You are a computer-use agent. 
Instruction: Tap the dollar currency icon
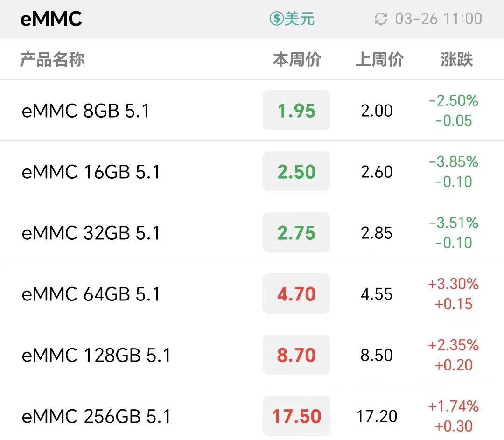pos(277,19)
